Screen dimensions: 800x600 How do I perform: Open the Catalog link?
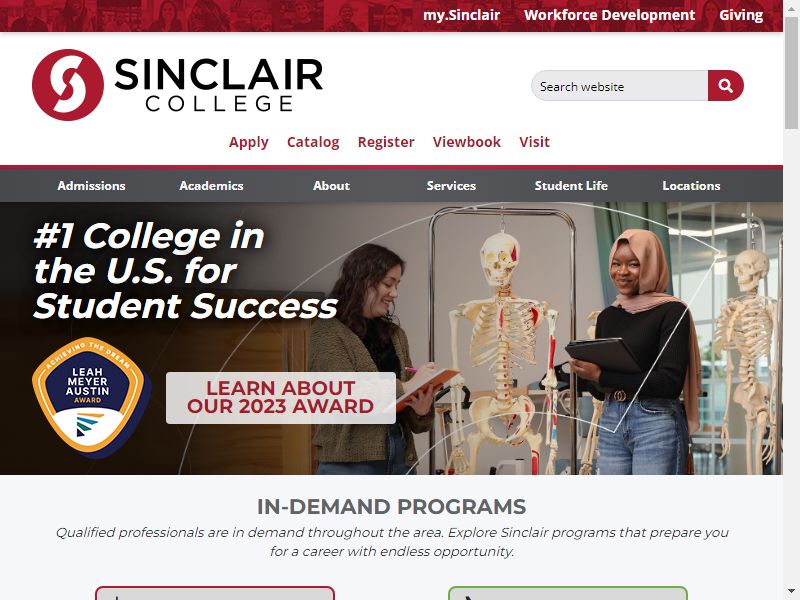(x=313, y=142)
